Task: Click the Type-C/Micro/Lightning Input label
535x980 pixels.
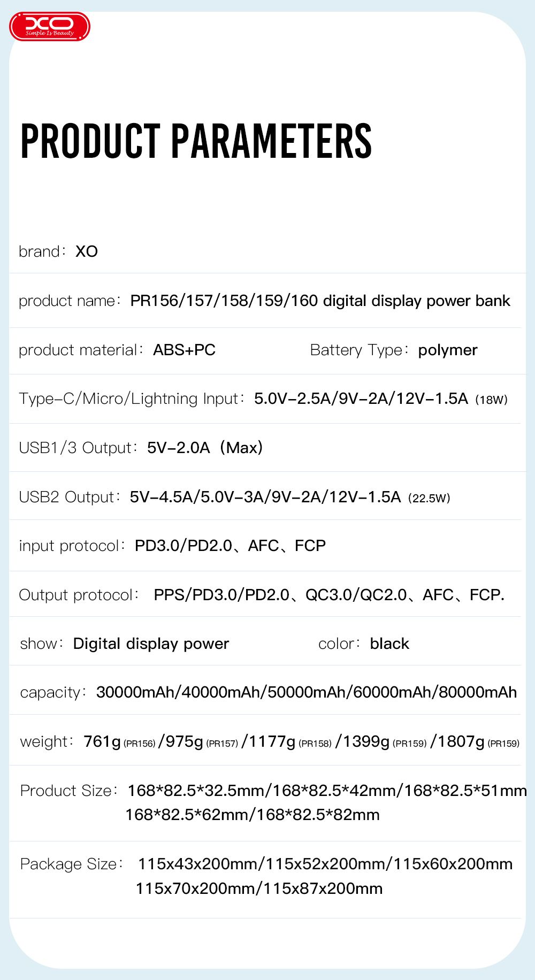Action: [128, 399]
